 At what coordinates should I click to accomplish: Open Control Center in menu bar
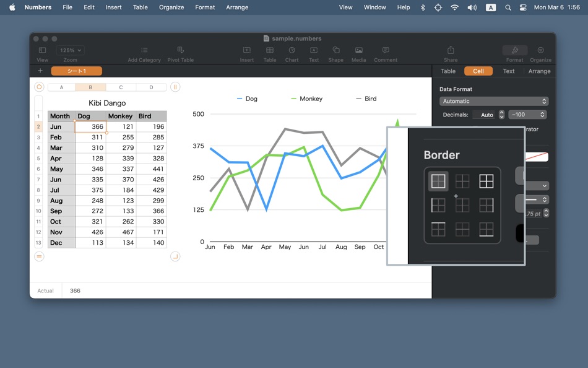click(523, 7)
